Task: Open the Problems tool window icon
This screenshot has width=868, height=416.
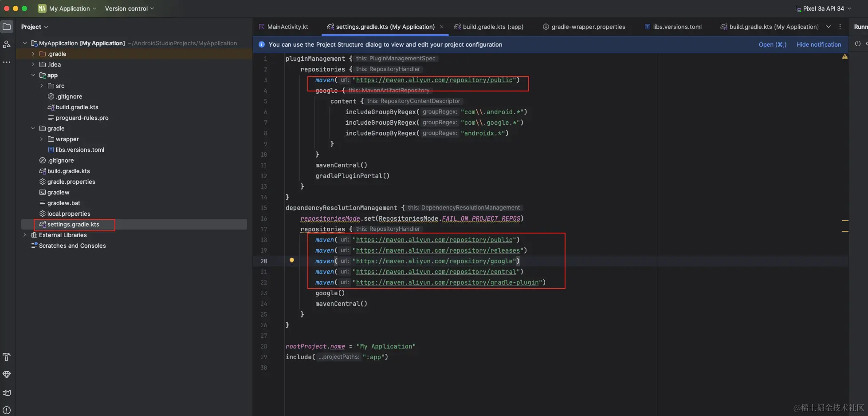Action: [x=7, y=410]
